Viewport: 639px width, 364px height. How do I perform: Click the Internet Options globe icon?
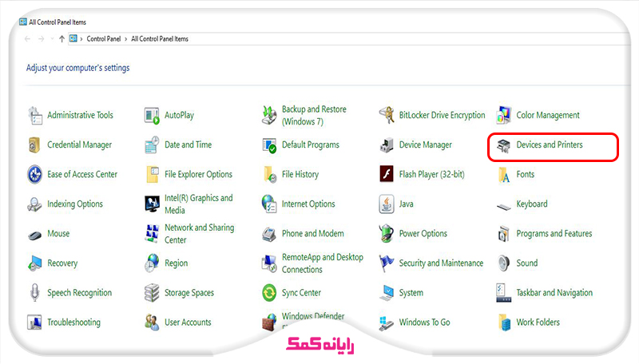(269, 204)
